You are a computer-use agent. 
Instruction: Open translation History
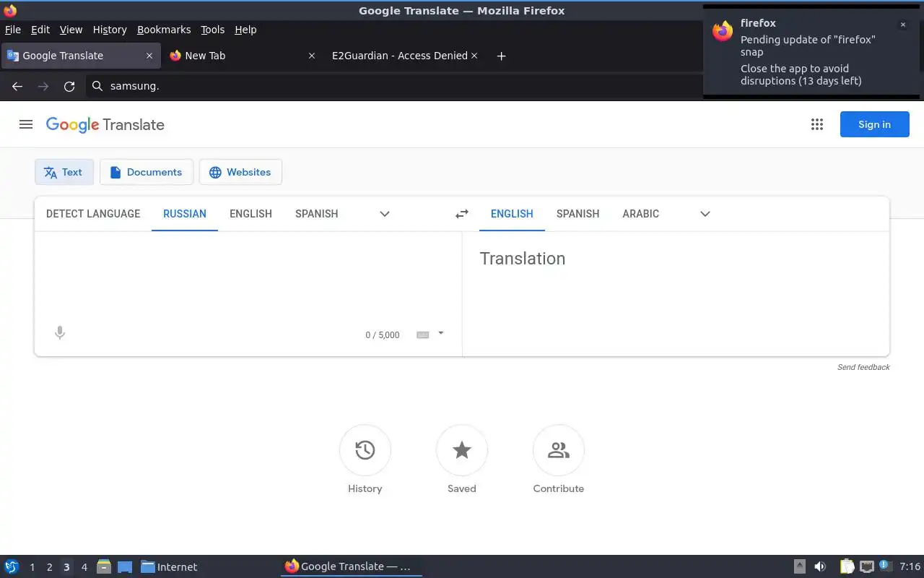click(365, 460)
